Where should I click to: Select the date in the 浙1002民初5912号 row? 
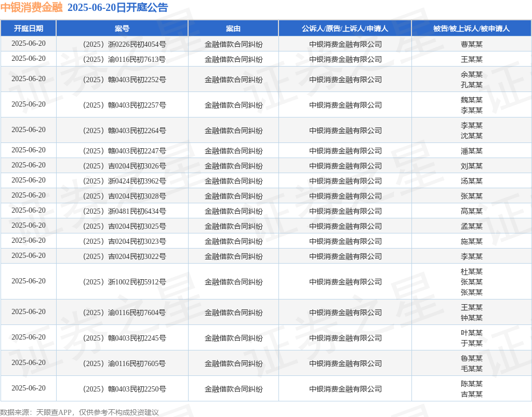coord(29,281)
